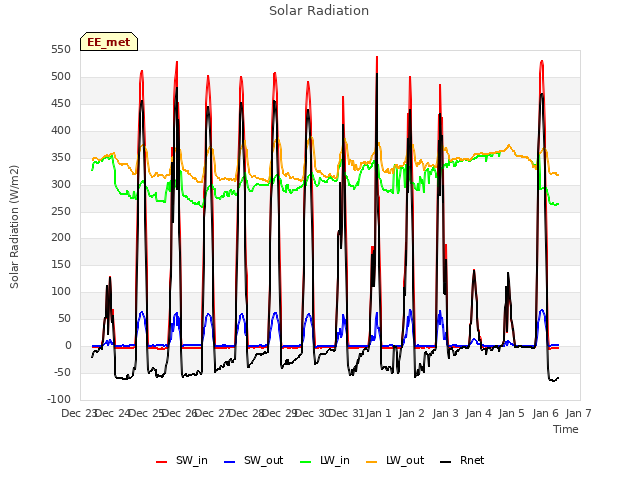Image resolution: width=640 pixels, height=480 pixels.
Task: Click the 150 y-axis tick label
Action: [x=61, y=264]
